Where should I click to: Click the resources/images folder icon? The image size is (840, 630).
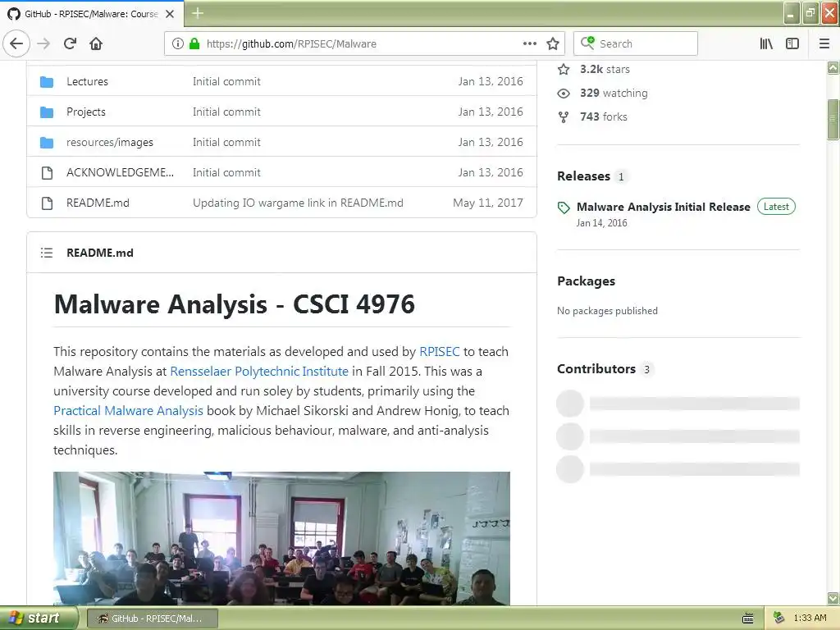point(47,142)
